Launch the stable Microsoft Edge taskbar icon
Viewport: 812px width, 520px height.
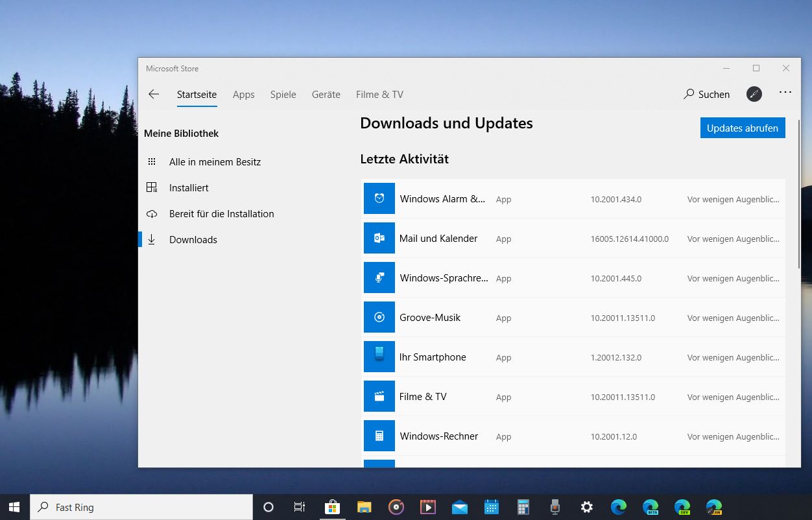point(618,507)
